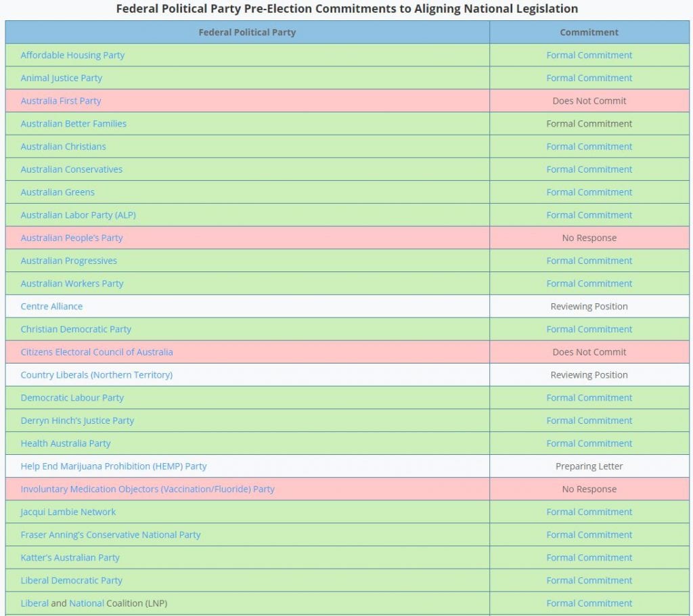Image resolution: width=693 pixels, height=616 pixels.
Task: Open the Derryn Hinch's Justice Party link
Action: click(x=77, y=420)
